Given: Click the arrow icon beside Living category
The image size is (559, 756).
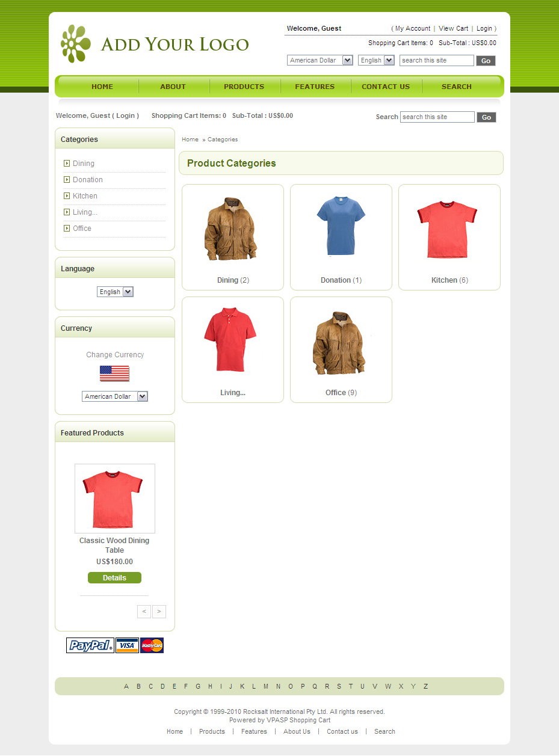Looking at the screenshot, I should pyautogui.click(x=67, y=212).
